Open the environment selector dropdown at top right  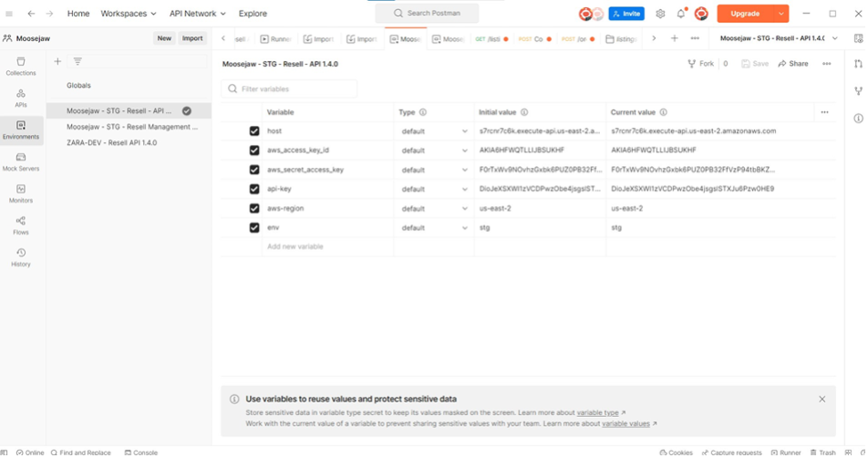pos(779,38)
